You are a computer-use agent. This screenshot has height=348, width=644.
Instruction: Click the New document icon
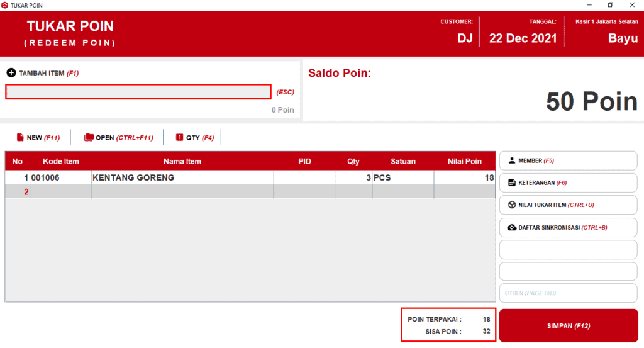20,137
